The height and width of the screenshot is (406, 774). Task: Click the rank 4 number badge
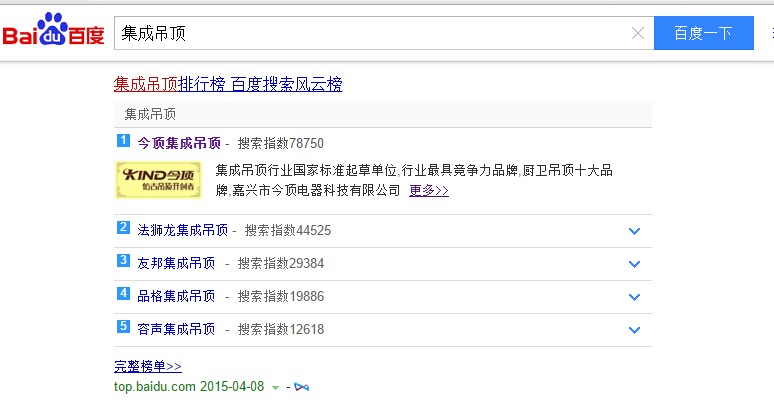tap(123, 293)
